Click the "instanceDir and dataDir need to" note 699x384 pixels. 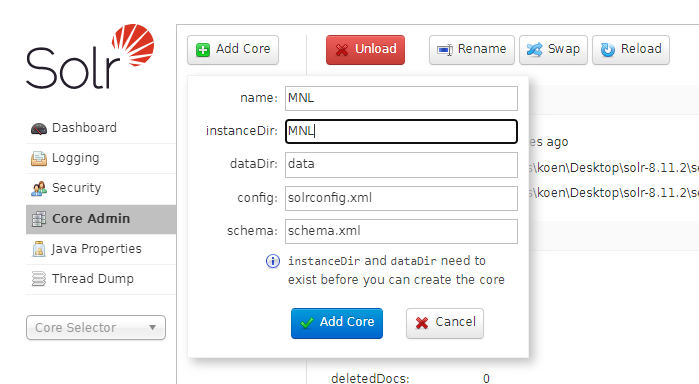387,261
